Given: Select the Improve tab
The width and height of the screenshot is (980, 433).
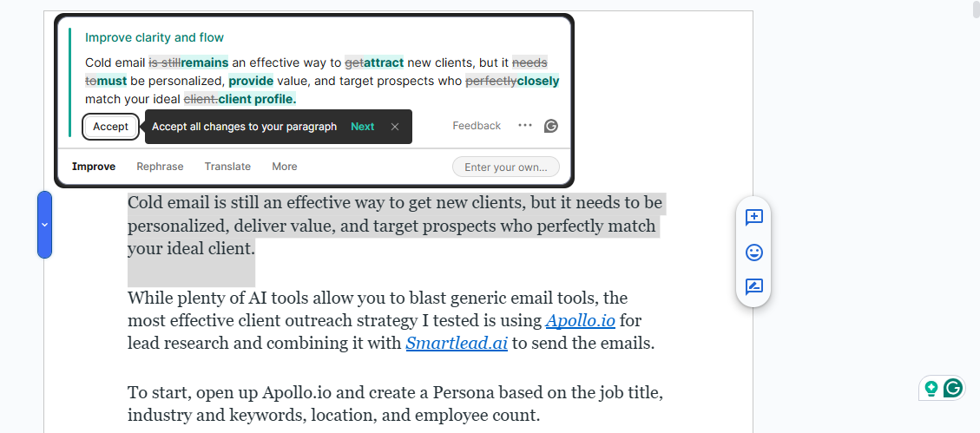Looking at the screenshot, I should (x=94, y=167).
